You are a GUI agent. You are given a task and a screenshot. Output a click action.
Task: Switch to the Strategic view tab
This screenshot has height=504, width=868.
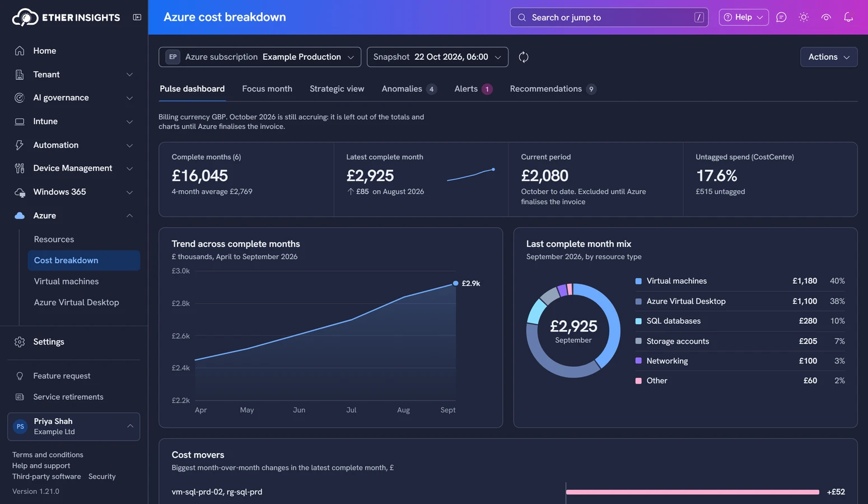pyautogui.click(x=337, y=89)
